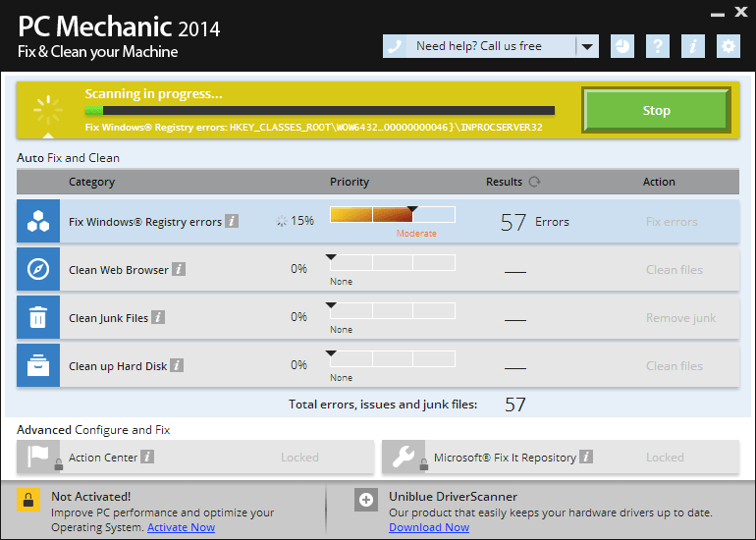Click the 15% scan progress value
756x540 pixels.
(302, 221)
